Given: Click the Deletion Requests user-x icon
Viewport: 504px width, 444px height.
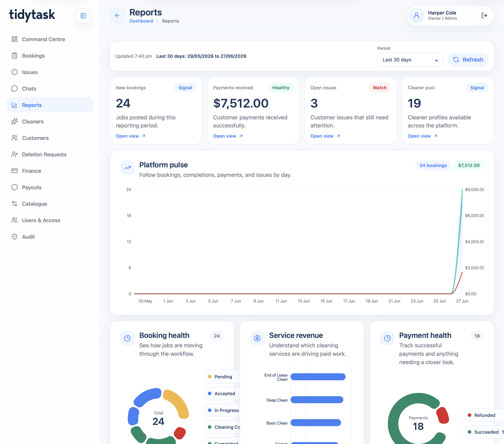Looking at the screenshot, I should pos(15,154).
